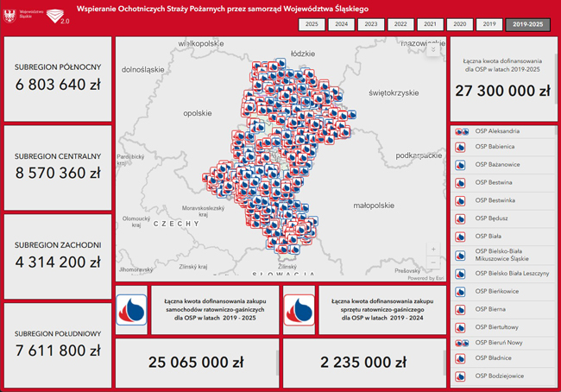Click the Subregion Południowy funding card

tap(58, 345)
